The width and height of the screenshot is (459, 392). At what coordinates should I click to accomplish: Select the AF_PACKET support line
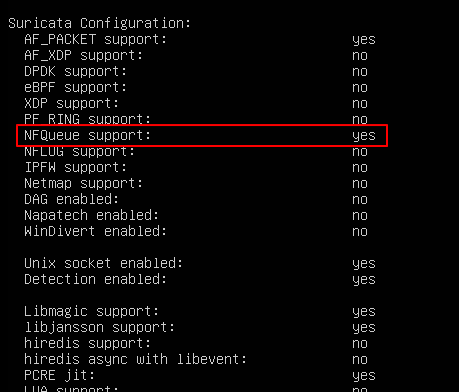[x=200, y=40]
